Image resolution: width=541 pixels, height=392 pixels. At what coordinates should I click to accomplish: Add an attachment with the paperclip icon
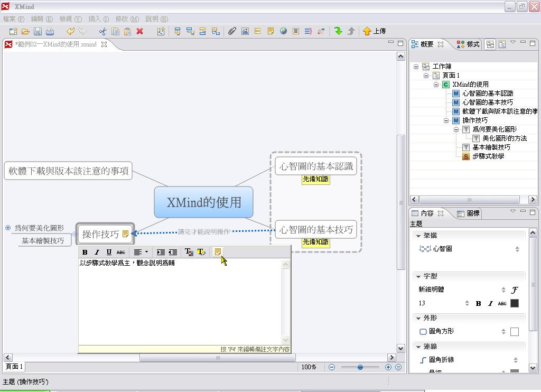pyautogui.click(x=232, y=31)
